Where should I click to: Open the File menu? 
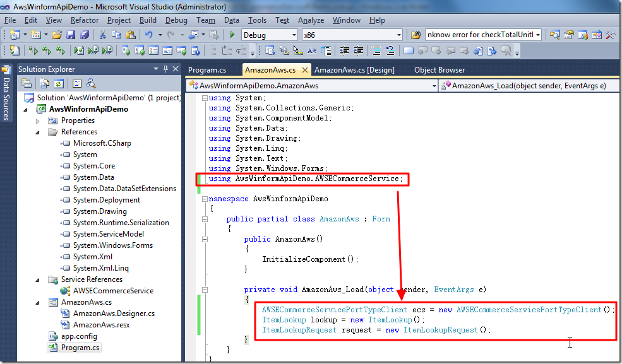pos(10,20)
